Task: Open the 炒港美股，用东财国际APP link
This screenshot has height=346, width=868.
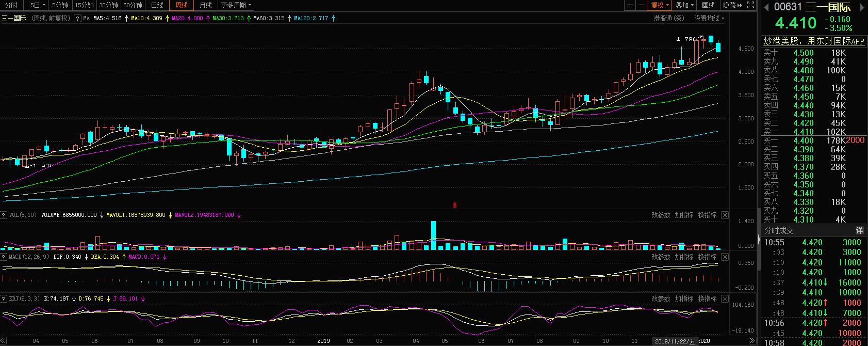Action: (x=813, y=41)
